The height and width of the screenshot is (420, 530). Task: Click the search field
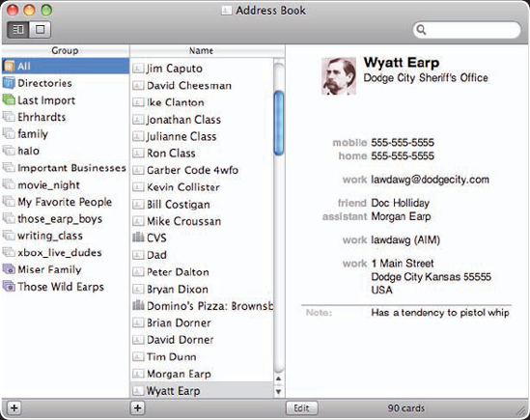click(x=467, y=30)
